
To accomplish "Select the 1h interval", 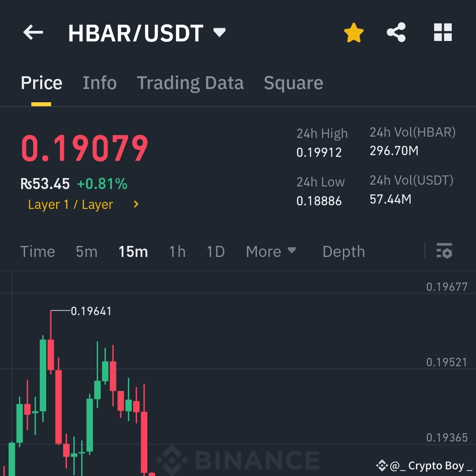I will pyautogui.click(x=177, y=252).
